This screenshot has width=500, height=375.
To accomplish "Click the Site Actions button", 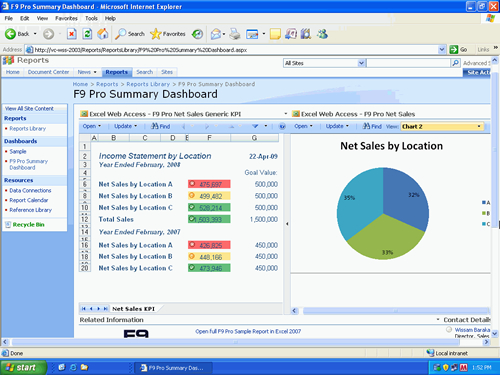I will (x=478, y=72).
